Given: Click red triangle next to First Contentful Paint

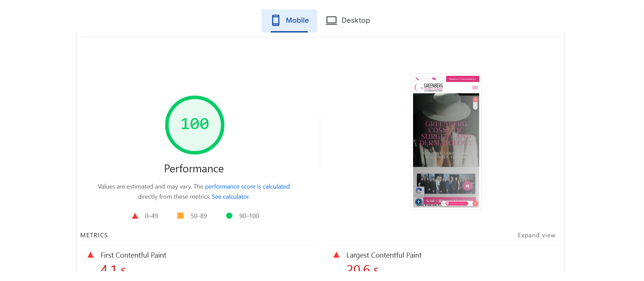Looking at the screenshot, I should coord(91,255).
